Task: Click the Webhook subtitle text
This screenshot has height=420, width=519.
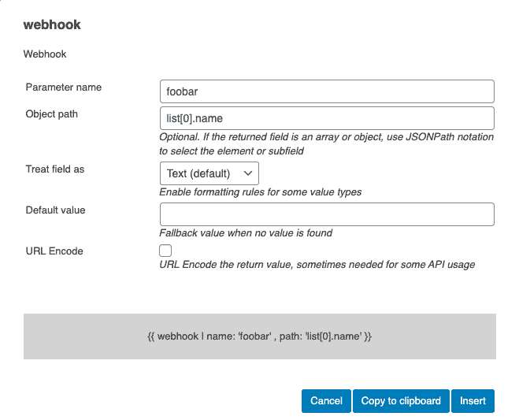Action: click(x=45, y=54)
